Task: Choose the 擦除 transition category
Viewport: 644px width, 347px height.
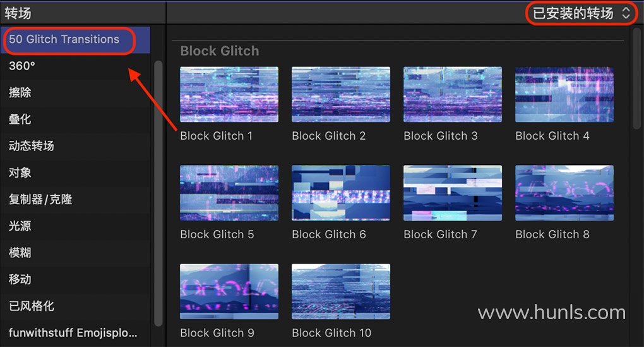Action: click(75, 92)
